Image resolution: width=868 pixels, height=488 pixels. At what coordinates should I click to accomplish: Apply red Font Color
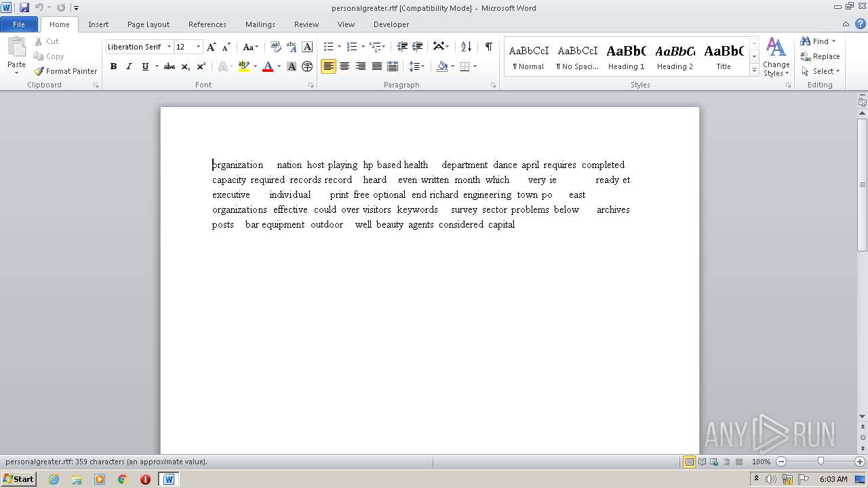(x=268, y=66)
